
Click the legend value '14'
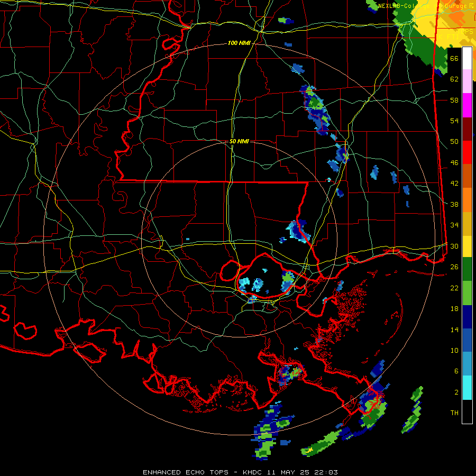click(454, 329)
